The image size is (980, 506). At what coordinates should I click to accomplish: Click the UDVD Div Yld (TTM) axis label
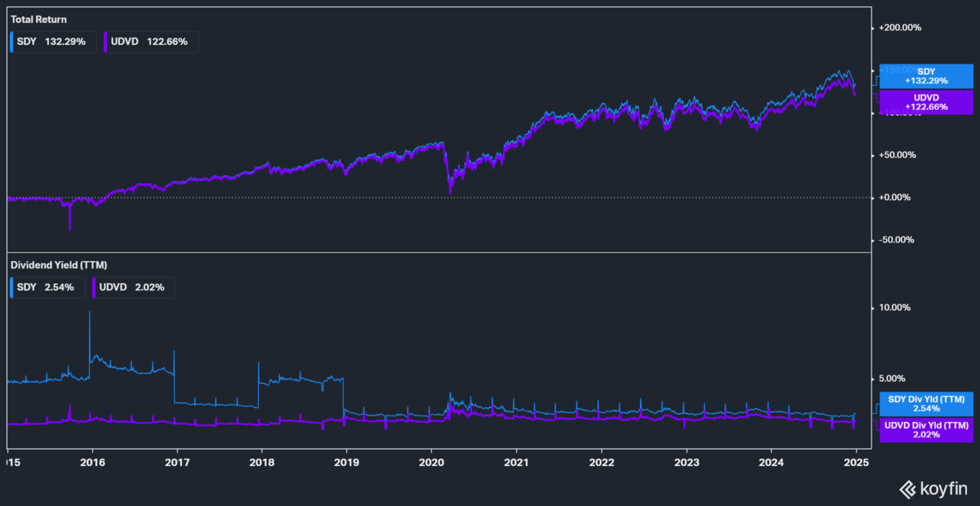[x=925, y=429]
